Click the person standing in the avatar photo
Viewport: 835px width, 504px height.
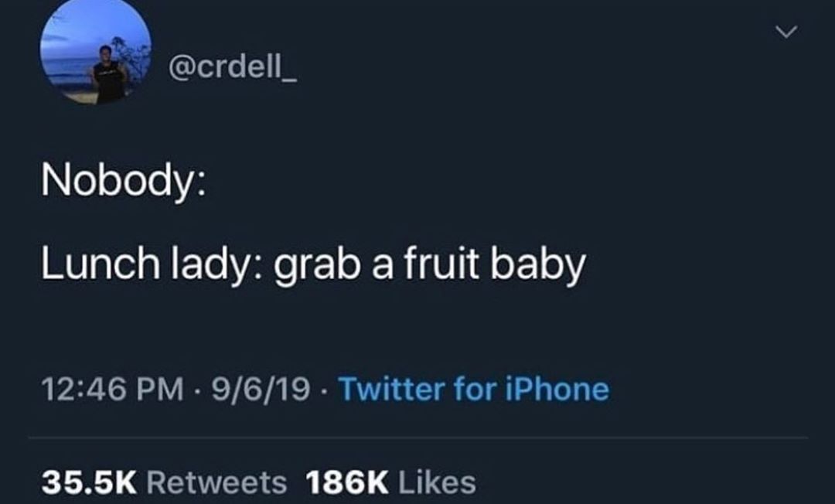(107, 73)
